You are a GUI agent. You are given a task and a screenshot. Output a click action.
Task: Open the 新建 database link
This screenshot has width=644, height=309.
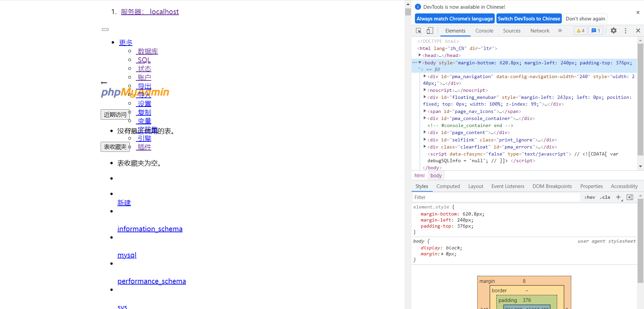124,203
